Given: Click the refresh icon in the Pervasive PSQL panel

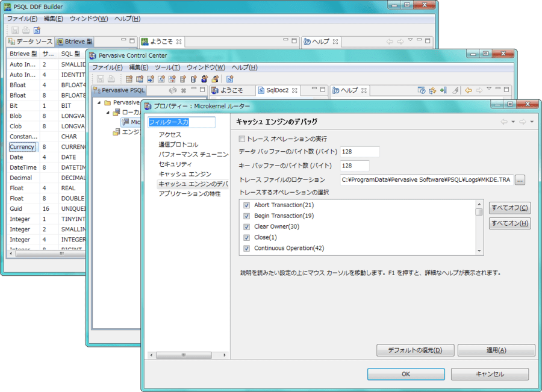Looking at the screenshot, I should pos(172,89).
